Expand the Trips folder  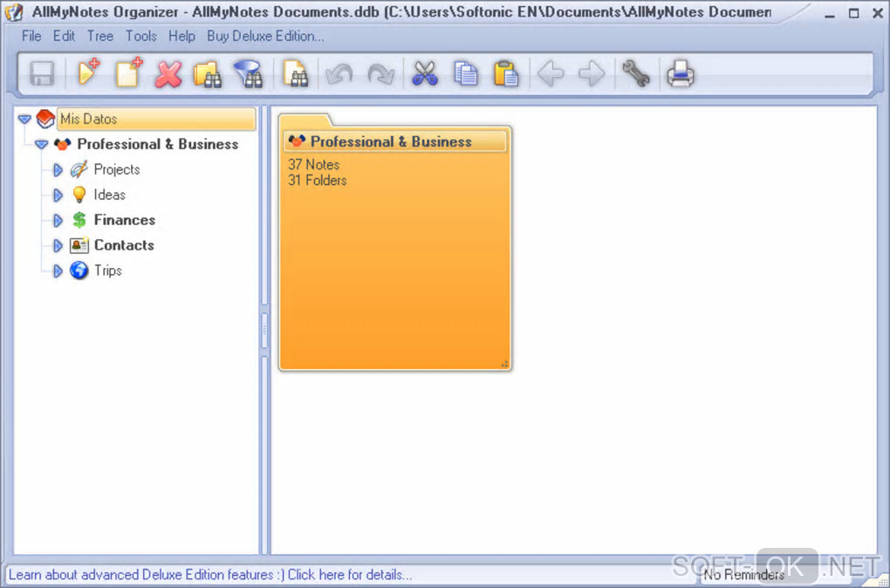(58, 270)
